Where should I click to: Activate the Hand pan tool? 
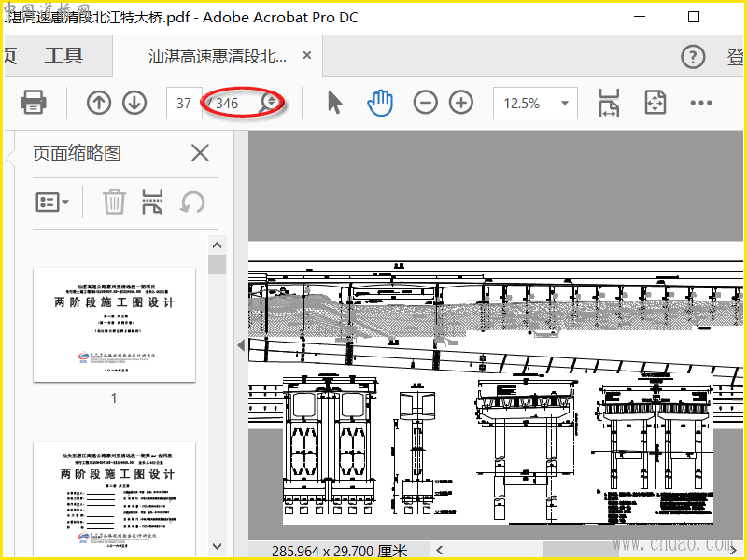[x=380, y=103]
